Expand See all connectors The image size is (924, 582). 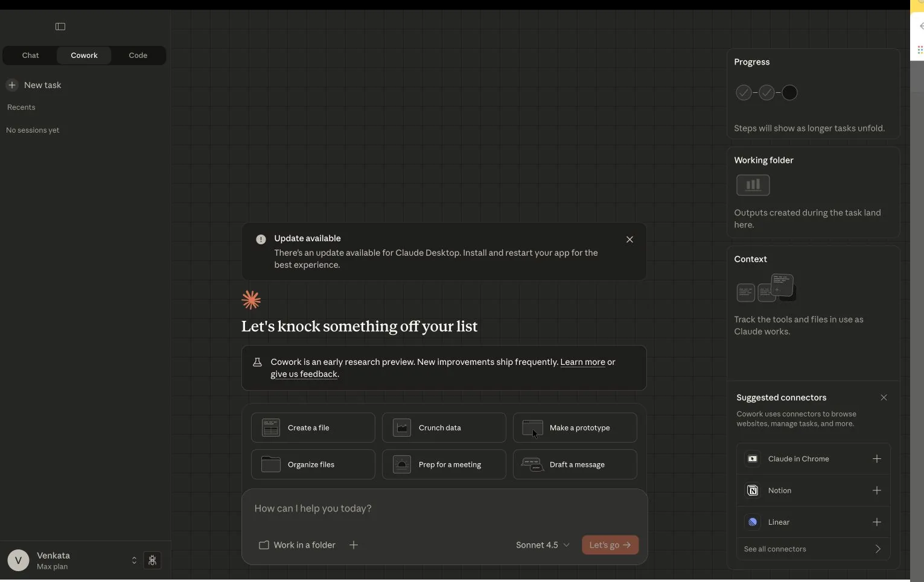coord(813,549)
